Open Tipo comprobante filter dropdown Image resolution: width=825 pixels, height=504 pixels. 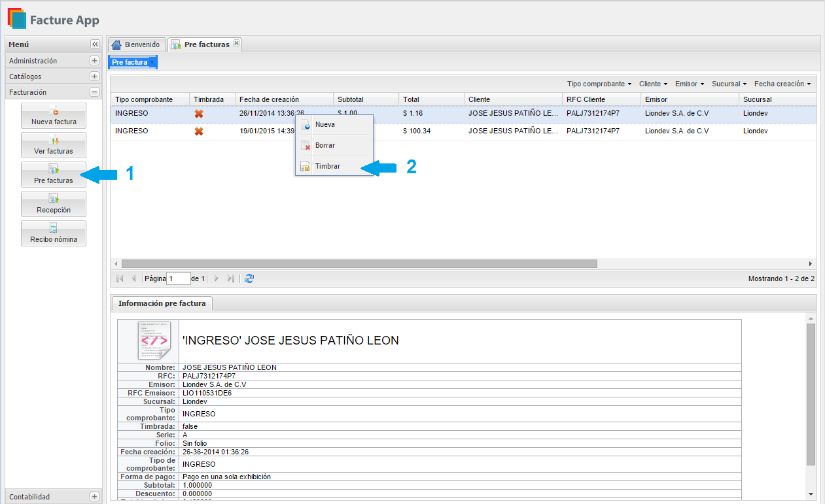(x=599, y=84)
